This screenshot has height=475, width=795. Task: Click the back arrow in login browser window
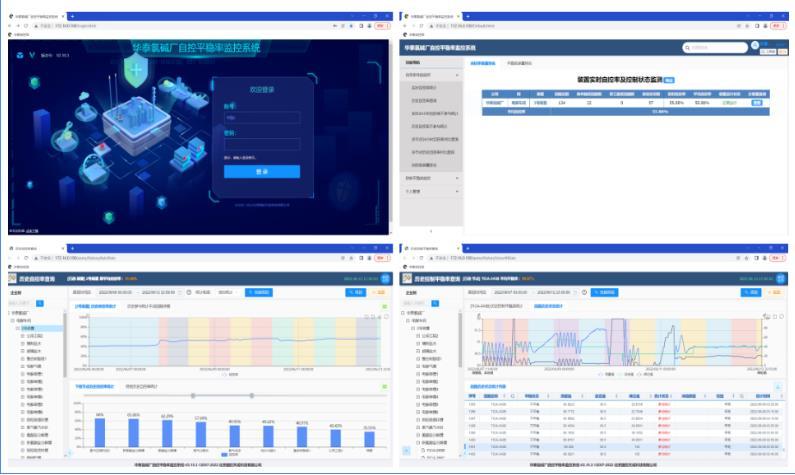9,24
